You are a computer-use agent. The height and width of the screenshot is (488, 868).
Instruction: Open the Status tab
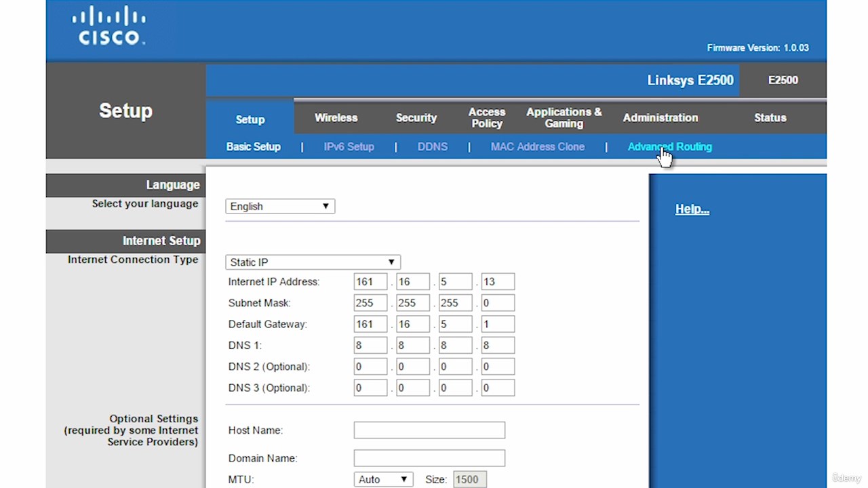click(770, 117)
